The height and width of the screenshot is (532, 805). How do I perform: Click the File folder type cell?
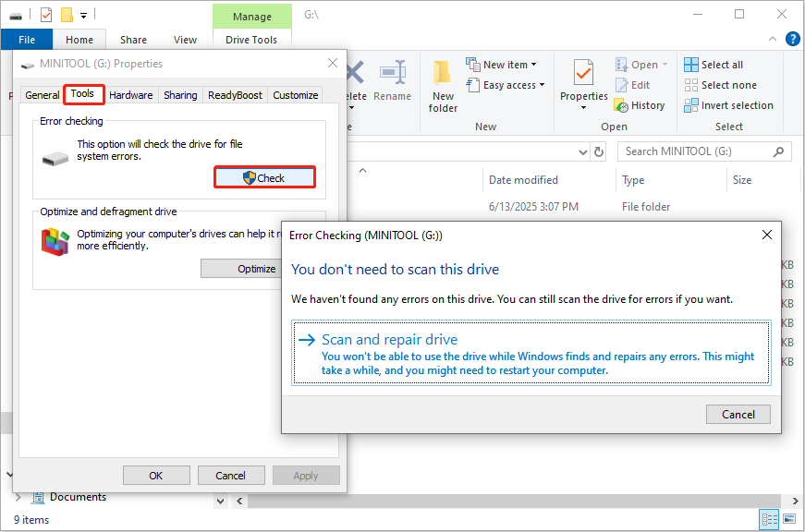click(646, 207)
